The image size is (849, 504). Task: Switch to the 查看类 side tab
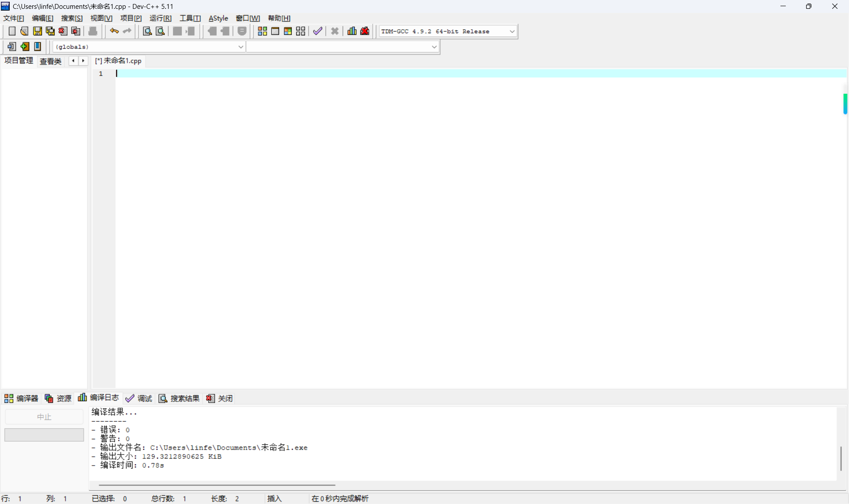tap(50, 61)
